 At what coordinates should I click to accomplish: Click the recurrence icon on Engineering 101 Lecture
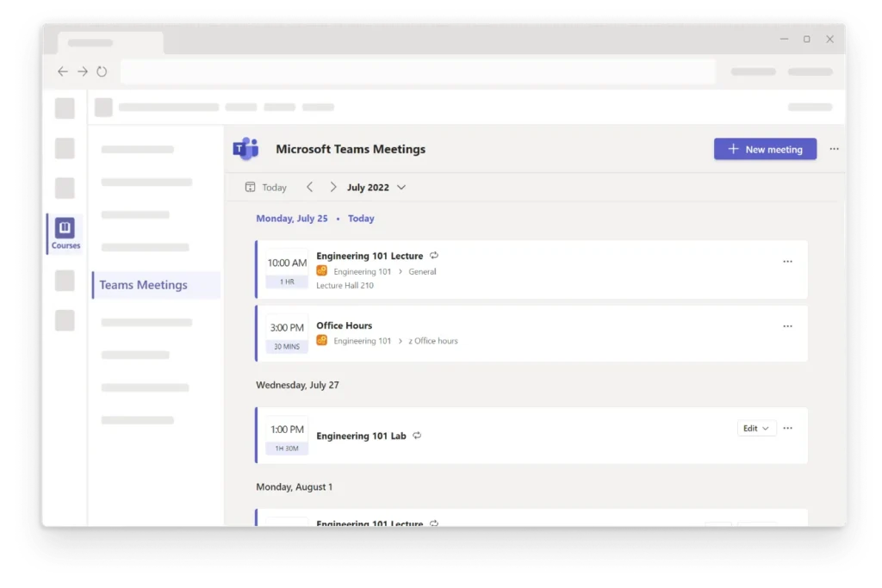433,256
